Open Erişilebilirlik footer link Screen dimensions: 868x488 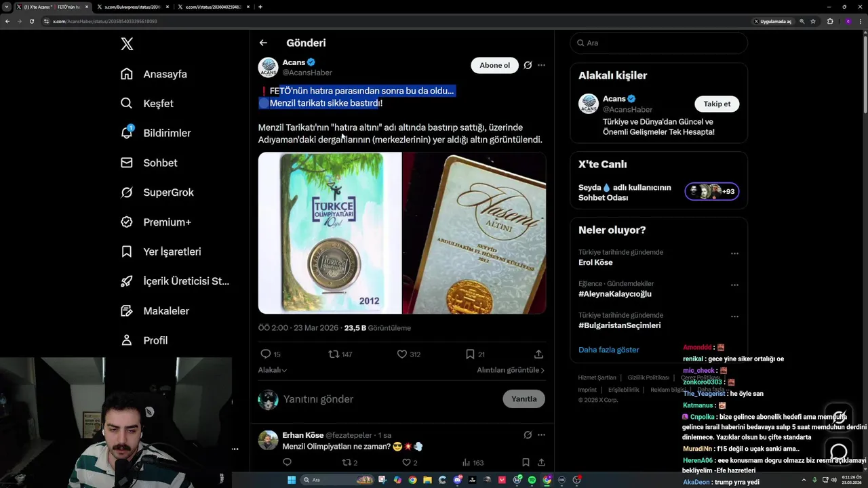coord(623,390)
